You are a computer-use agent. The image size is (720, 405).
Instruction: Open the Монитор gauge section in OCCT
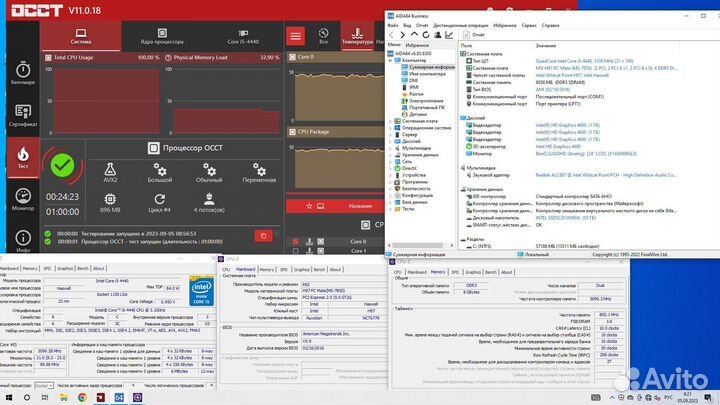pos(23,199)
